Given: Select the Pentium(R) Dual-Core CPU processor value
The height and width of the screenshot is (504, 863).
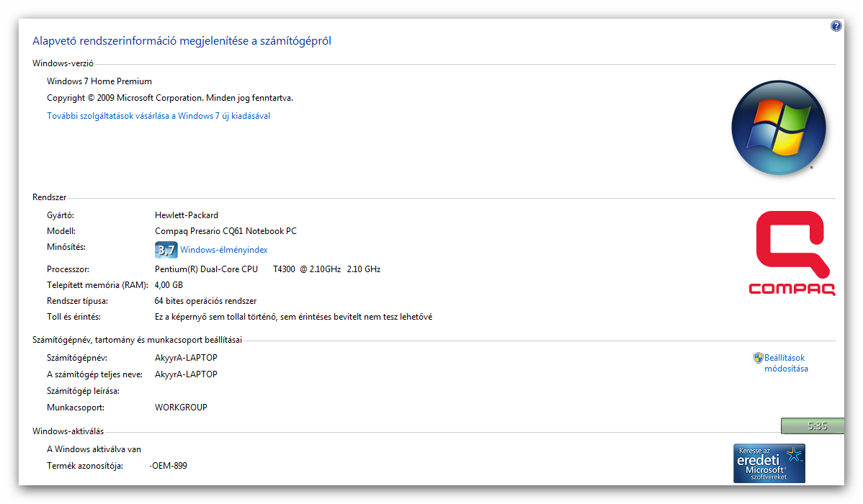Looking at the screenshot, I should click(x=267, y=269).
